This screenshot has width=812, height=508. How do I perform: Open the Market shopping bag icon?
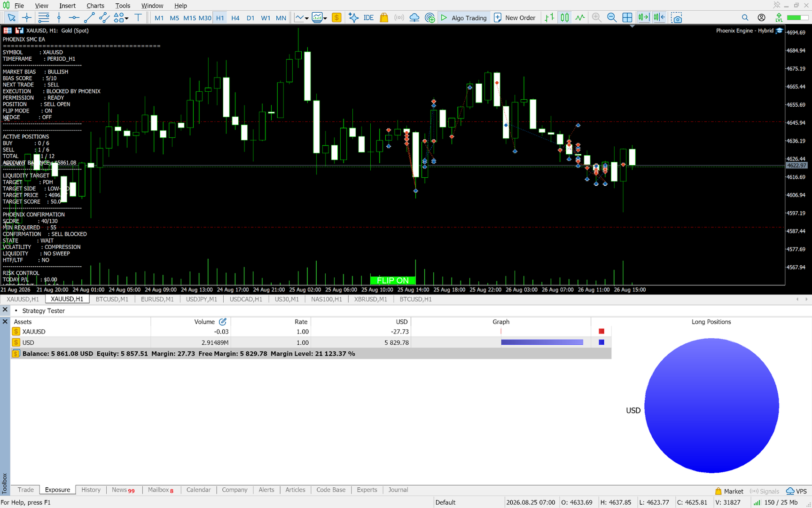384,18
